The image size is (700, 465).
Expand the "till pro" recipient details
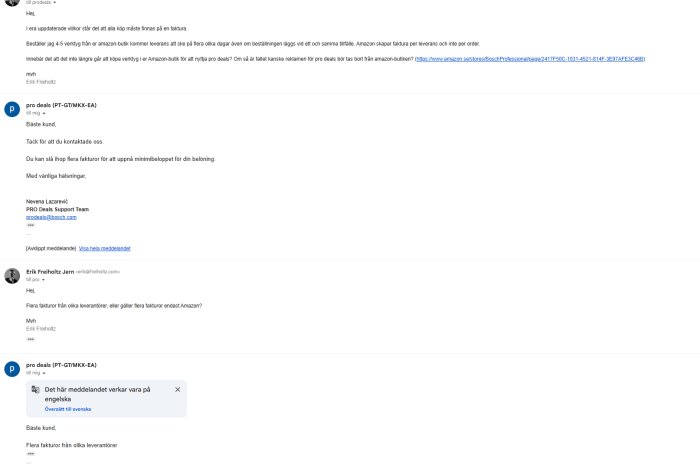(43, 280)
